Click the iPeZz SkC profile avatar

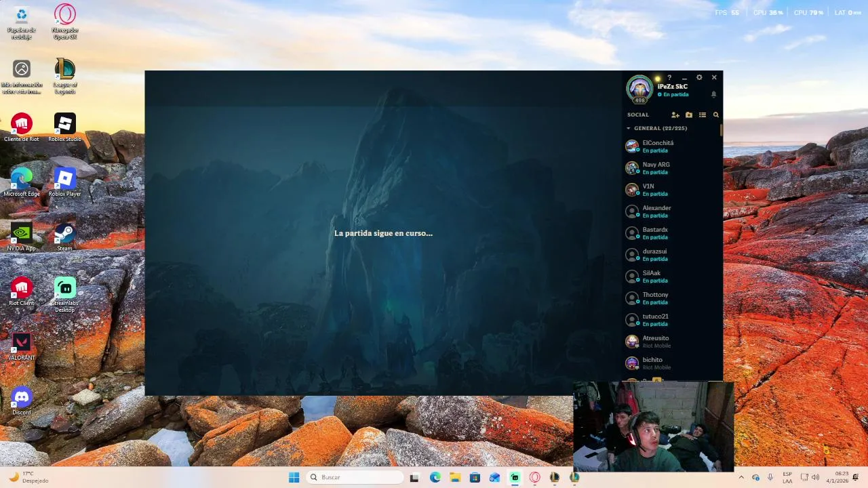[x=639, y=89]
